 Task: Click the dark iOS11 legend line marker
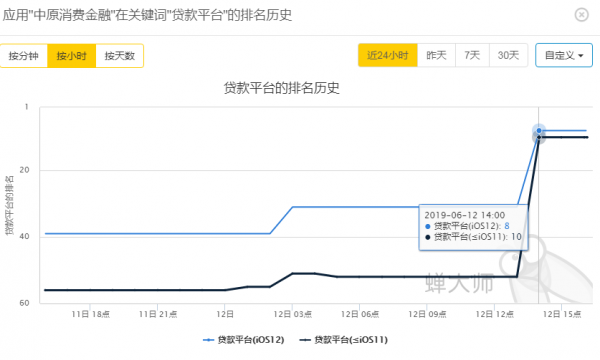pos(305,340)
